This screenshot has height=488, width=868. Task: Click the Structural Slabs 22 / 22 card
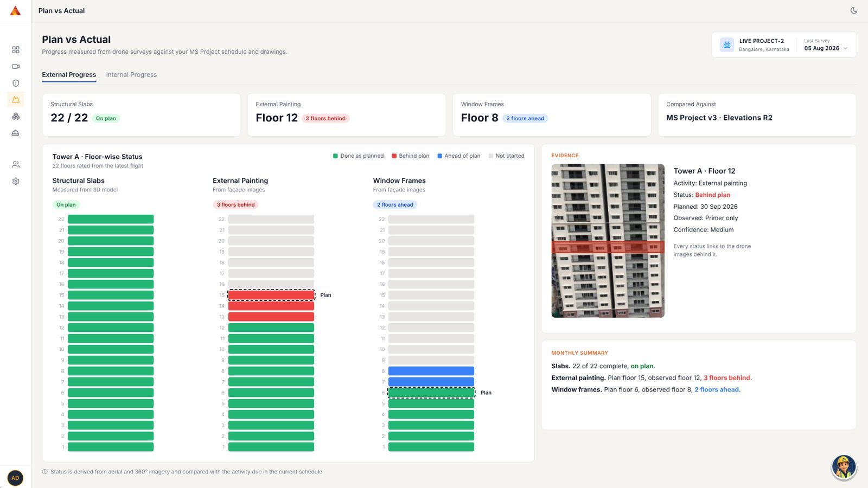point(142,114)
